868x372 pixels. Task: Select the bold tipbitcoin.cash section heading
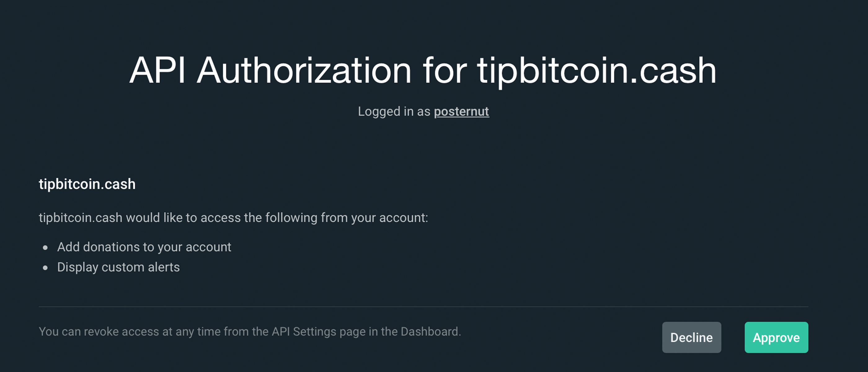tap(87, 184)
